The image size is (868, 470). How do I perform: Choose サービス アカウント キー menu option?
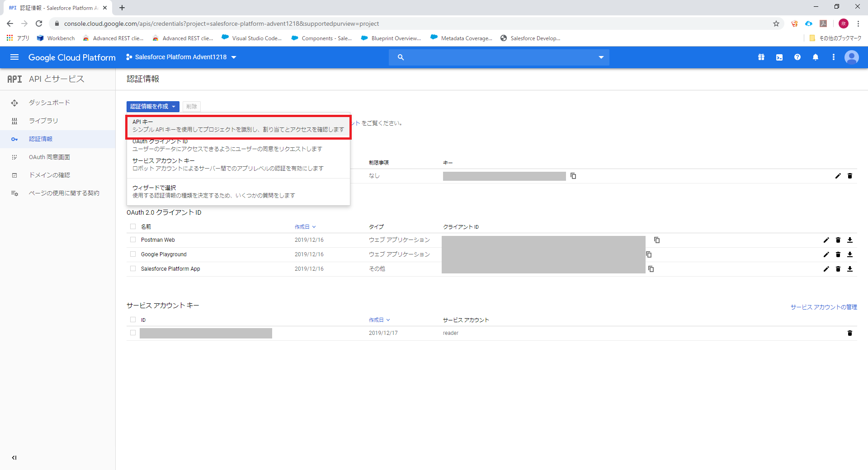point(238,164)
